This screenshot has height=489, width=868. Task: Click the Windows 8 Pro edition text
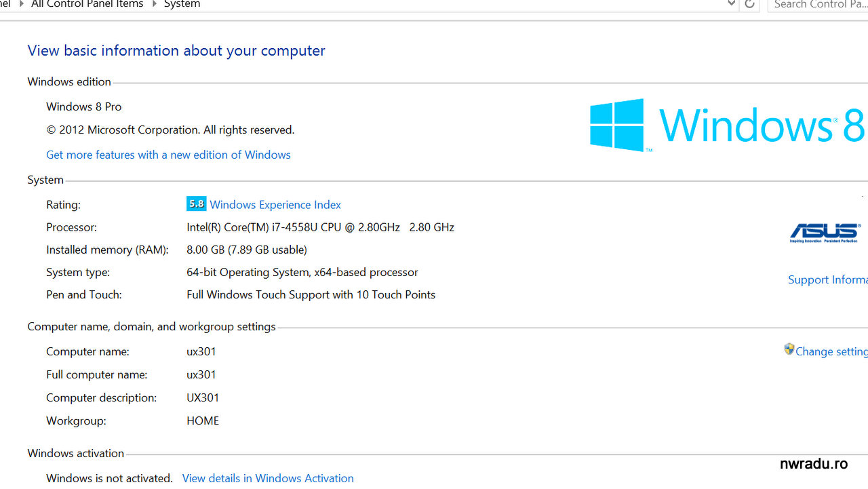pyautogui.click(x=84, y=106)
